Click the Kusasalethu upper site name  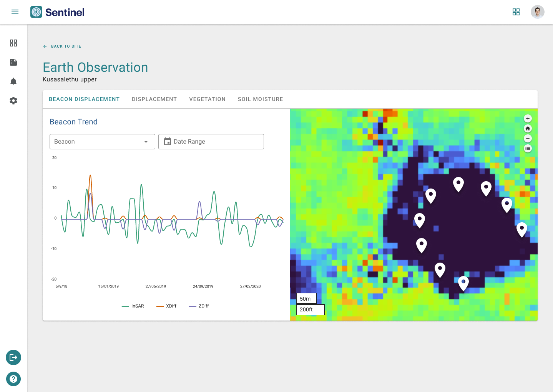[x=70, y=79]
